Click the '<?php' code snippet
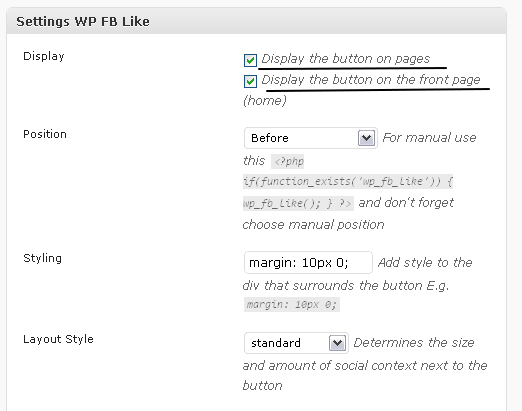 tap(288, 162)
